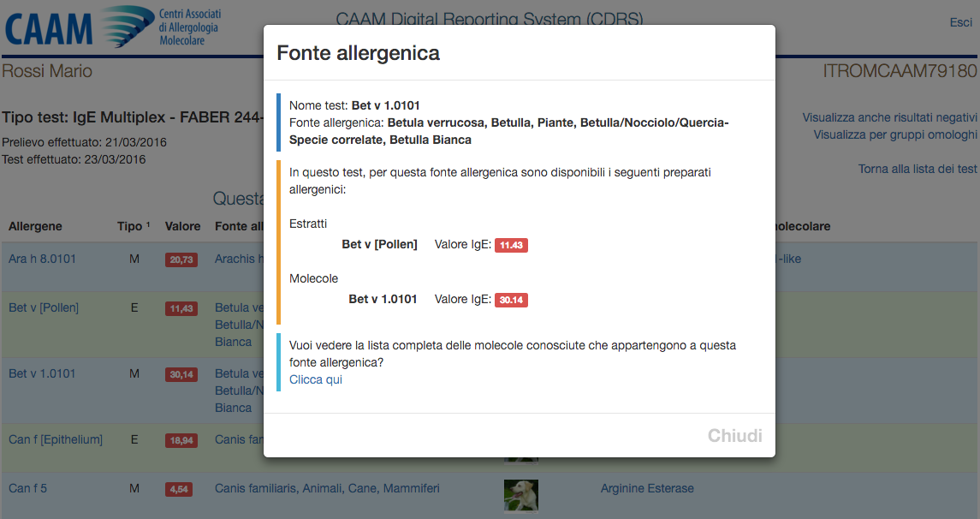
Task: Click the 18,94 value badge for Can f
Action: 181,440
